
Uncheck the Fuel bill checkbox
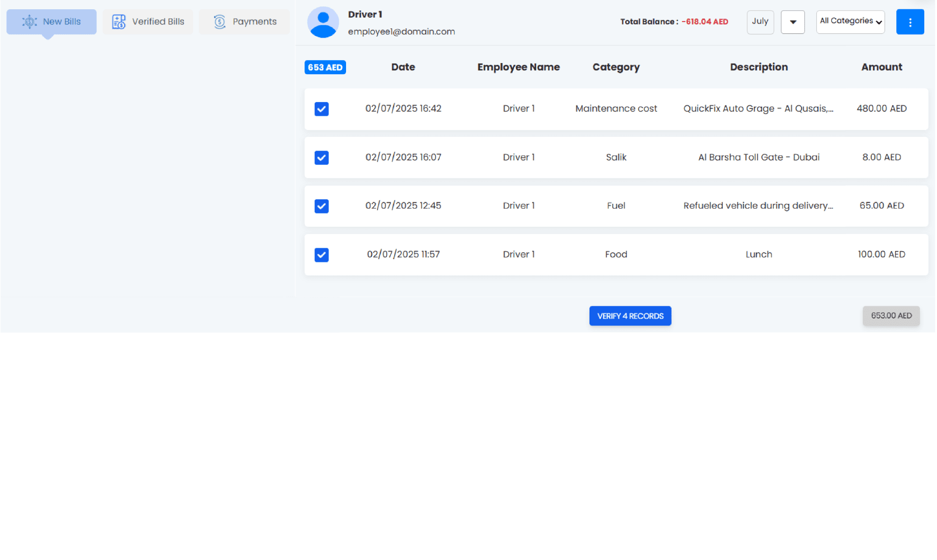pos(321,206)
